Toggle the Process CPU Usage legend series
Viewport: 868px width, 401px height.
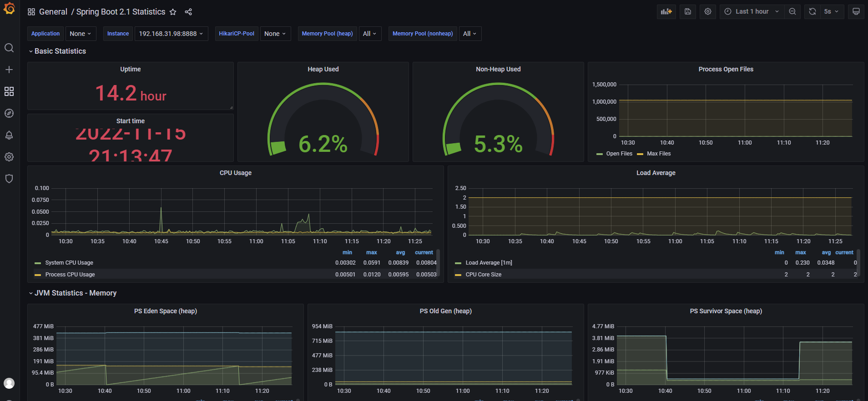click(70, 275)
